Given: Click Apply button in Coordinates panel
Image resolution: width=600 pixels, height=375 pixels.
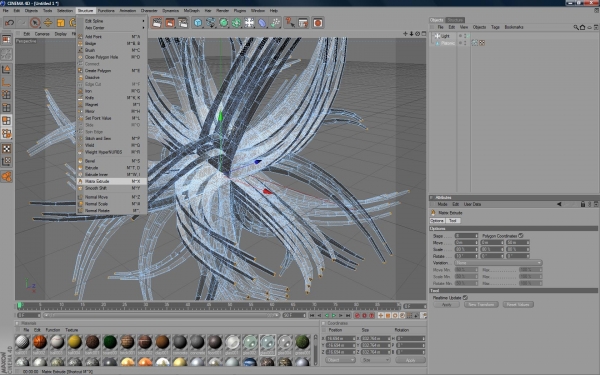Looking at the screenshot, I should (410, 360).
